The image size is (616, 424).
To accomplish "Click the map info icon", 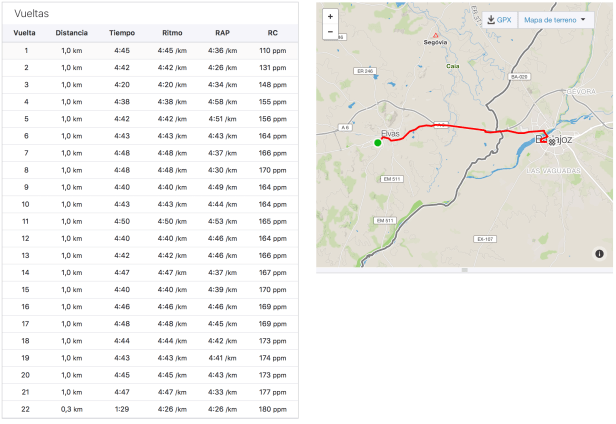I will [x=599, y=254].
